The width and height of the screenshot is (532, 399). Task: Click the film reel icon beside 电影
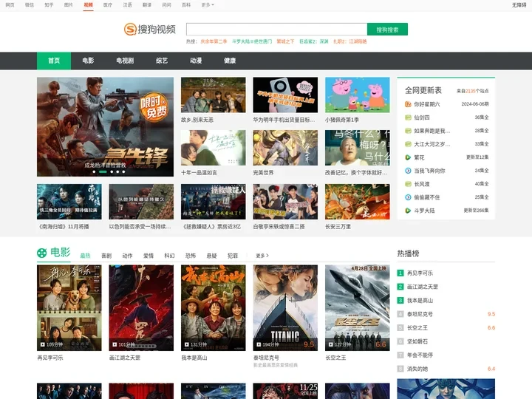[x=41, y=253]
